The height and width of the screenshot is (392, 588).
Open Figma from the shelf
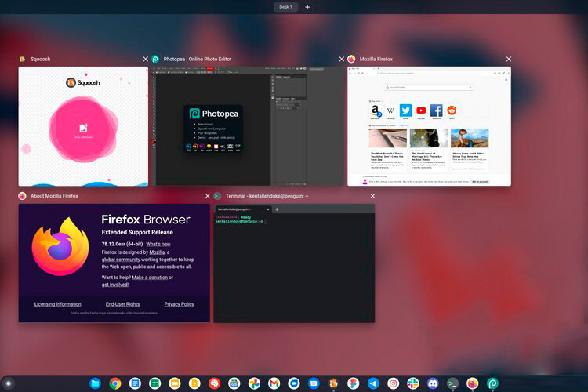[x=354, y=383]
